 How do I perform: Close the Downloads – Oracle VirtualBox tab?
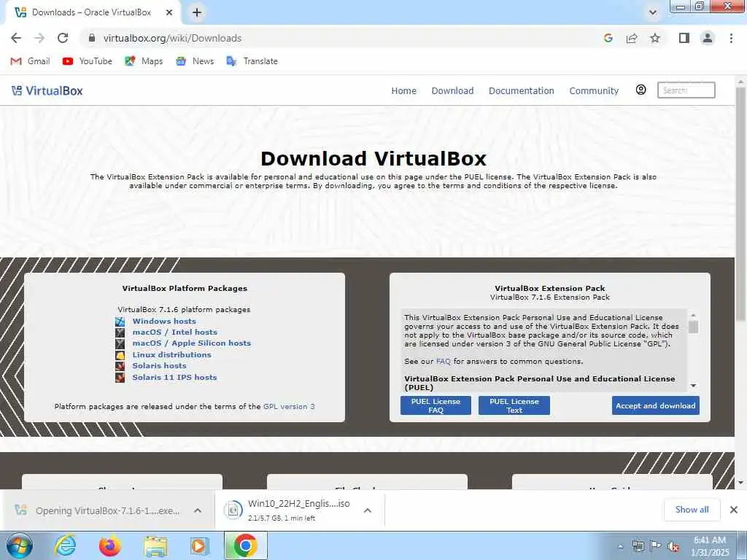169,12
